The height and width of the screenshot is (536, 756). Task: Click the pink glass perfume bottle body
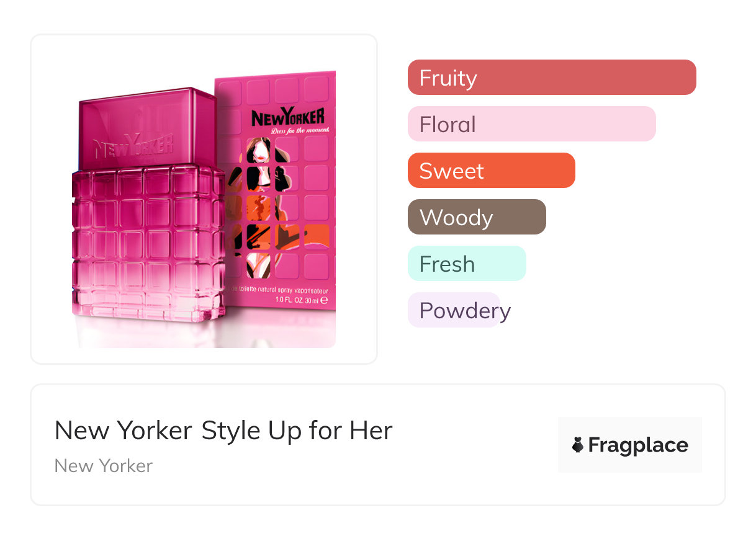click(148, 242)
